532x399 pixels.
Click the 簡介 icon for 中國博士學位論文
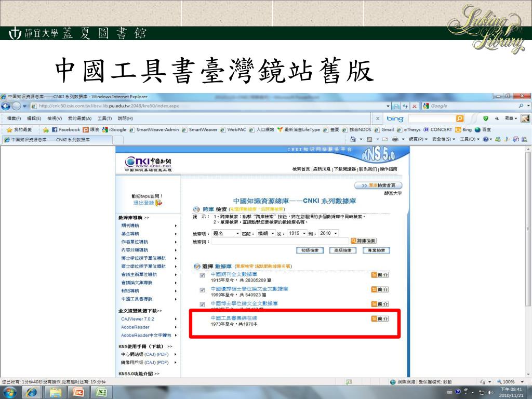click(380, 304)
